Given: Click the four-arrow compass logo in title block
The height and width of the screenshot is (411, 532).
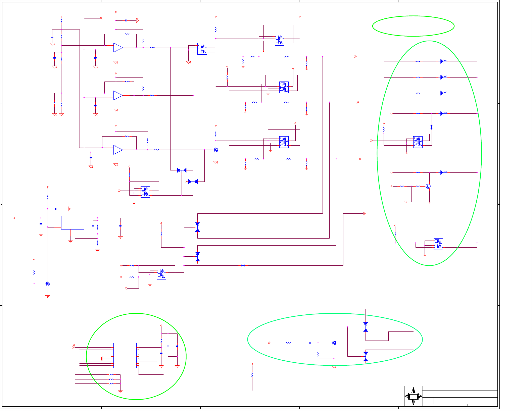Looking at the screenshot, I should click(414, 396).
